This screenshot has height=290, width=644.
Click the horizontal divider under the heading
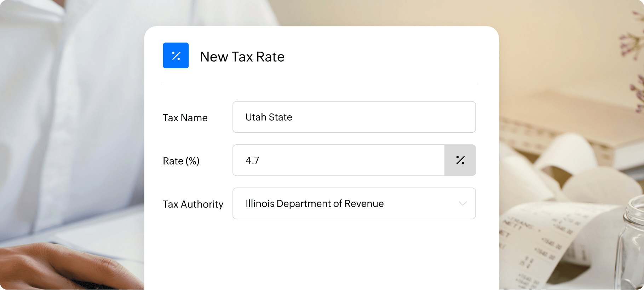pyautogui.click(x=320, y=83)
